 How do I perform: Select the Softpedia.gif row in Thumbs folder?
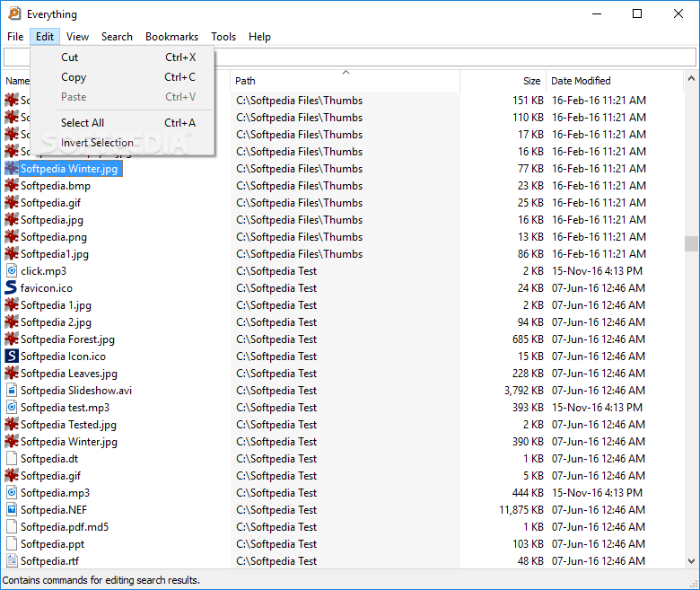(50, 203)
